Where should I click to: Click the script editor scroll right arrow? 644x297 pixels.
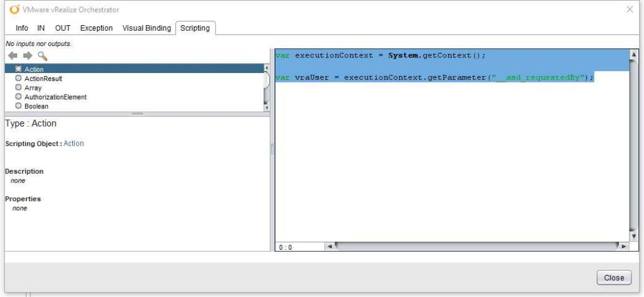[x=625, y=247]
